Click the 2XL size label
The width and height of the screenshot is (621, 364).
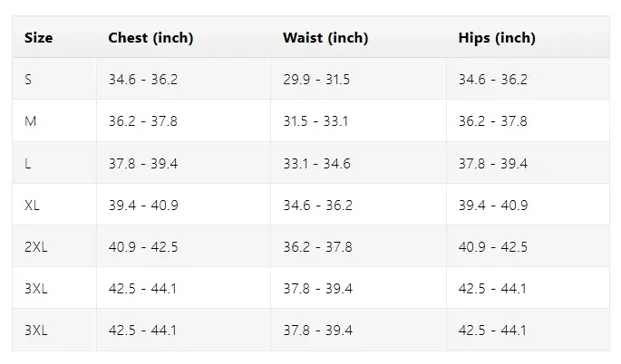pyautogui.click(x=35, y=247)
